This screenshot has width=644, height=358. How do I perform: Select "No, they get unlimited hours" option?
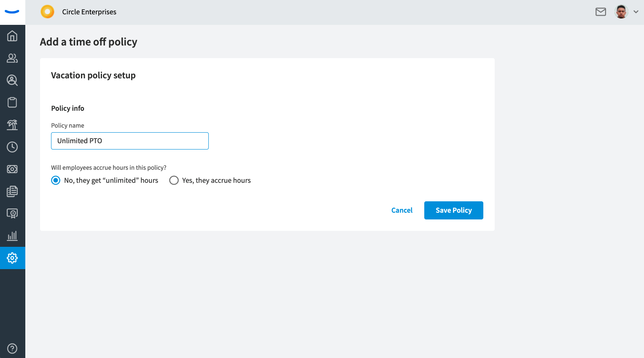coord(105,180)
